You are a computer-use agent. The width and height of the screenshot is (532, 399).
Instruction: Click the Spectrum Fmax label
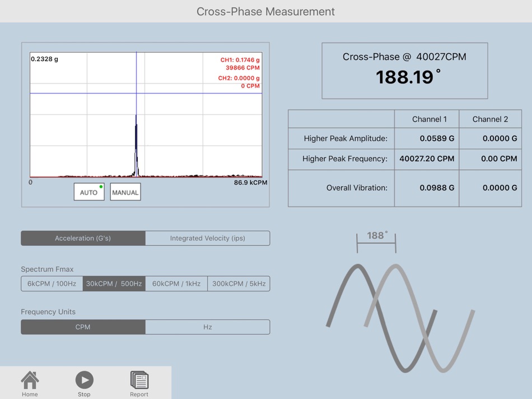tap(47, 270)
